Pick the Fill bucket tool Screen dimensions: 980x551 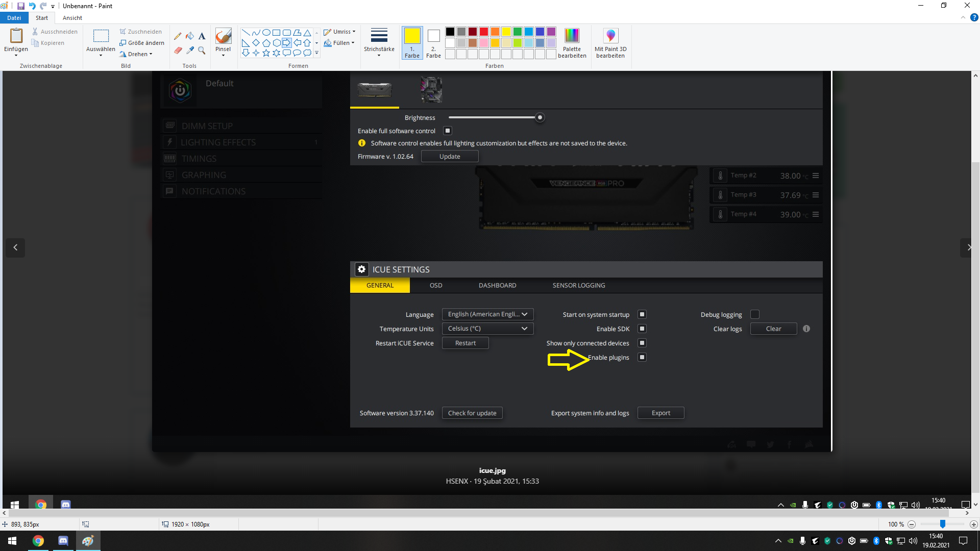190,36
